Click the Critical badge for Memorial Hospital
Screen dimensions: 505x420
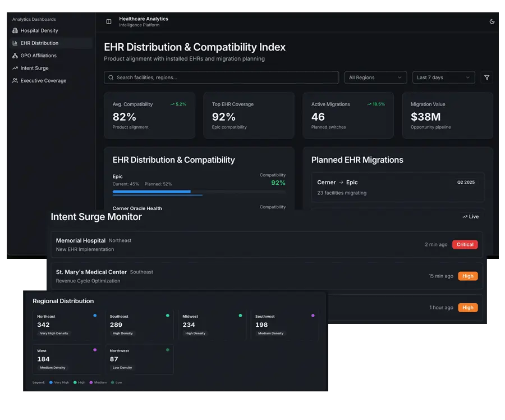[465, 244]
